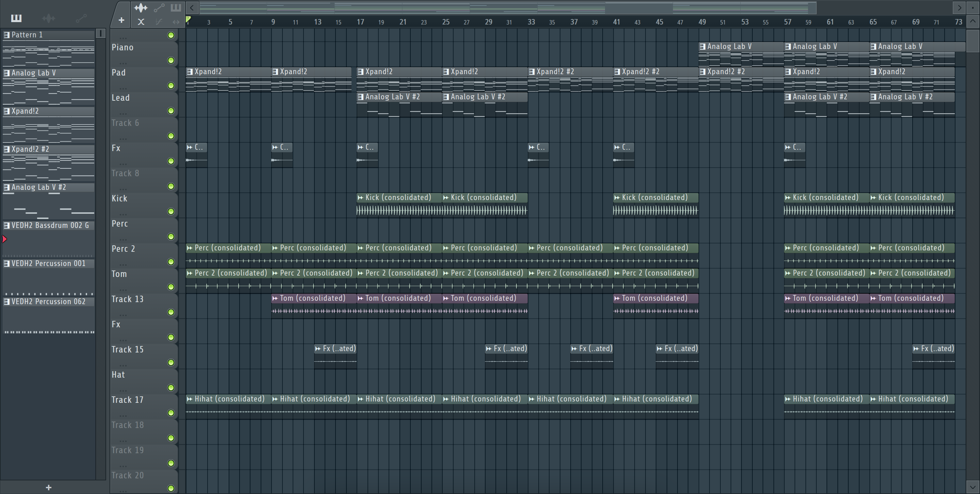This screenshot has height=494, width=980.
Task: Show pattern clips in the picker panel
Action: 16,18
